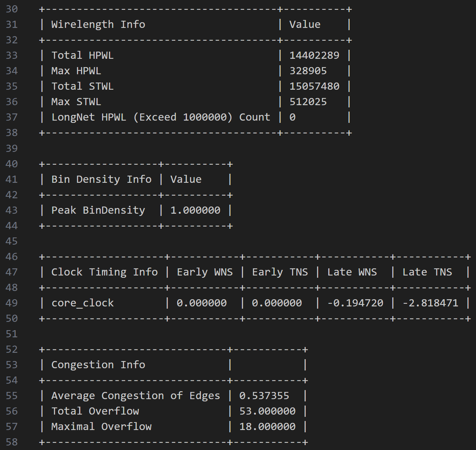The width and height of the screenshot is (476, 450).
Task: Click line number 33 in gutter
Action: point(12,55)
